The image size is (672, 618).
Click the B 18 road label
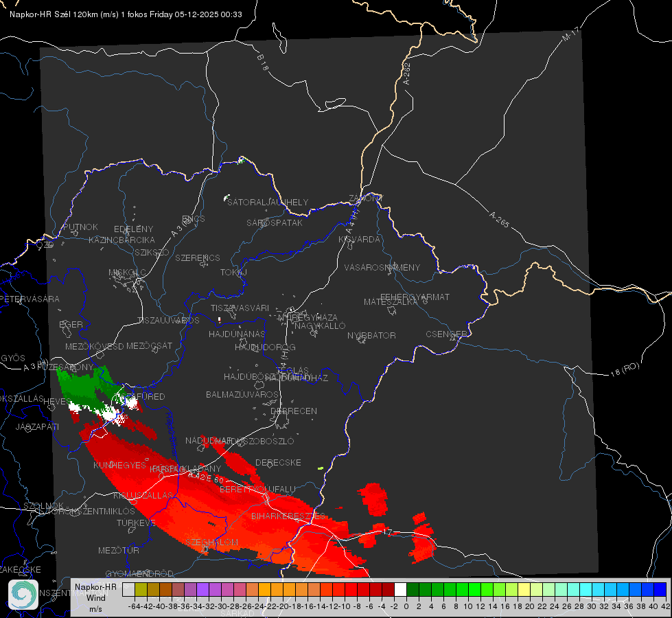[x=263, y=62]
